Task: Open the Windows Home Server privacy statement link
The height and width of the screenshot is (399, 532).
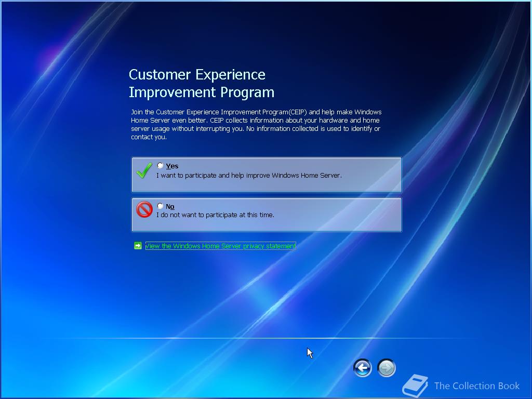Action: 220,246
